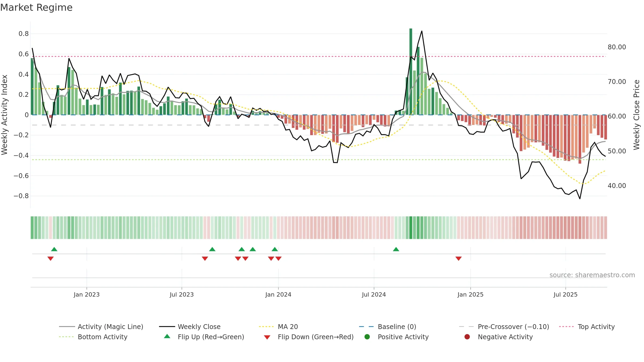644x362 pixels.
Task: Click the Jan 2024 axis label
Action: tap(278, 294)
